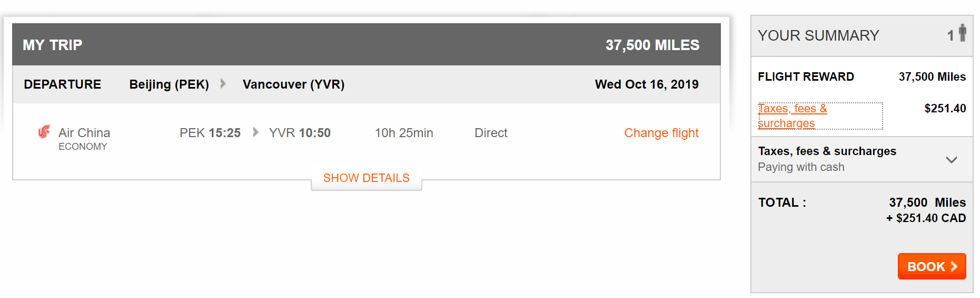This screenshot has height=298, width=980.
Task: Expand taxes paying with cash chevron
Action: click(x=951, y=159)
